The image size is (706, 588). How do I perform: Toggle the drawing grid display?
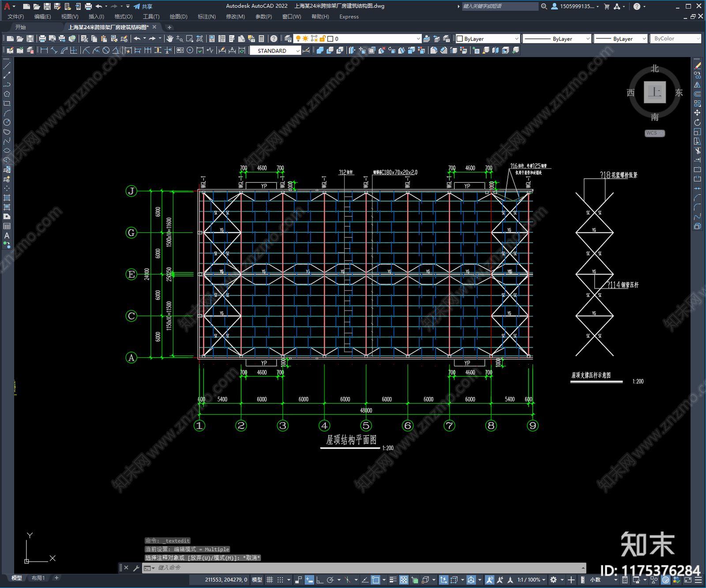270,580
